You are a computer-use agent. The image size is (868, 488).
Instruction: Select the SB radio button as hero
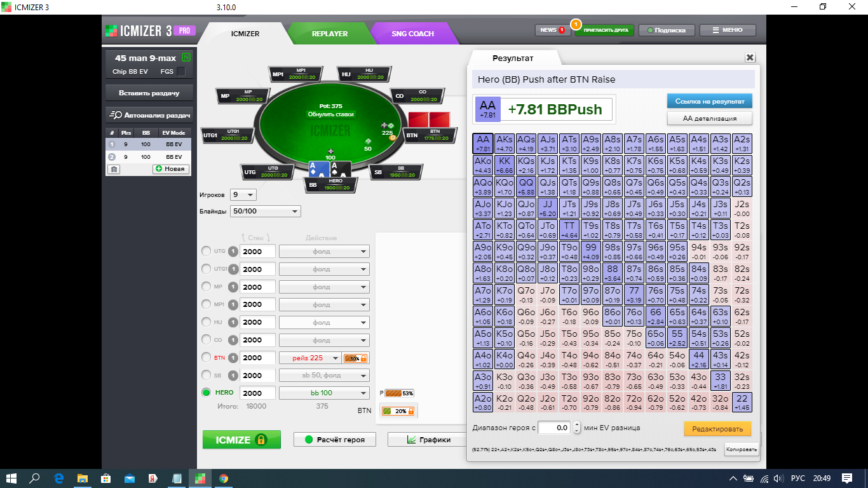click(206, 375)
